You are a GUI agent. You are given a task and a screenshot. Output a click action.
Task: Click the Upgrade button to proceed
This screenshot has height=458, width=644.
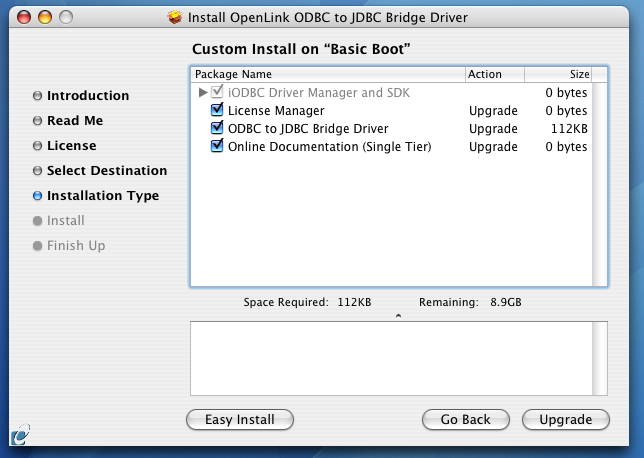pos(566,419)
